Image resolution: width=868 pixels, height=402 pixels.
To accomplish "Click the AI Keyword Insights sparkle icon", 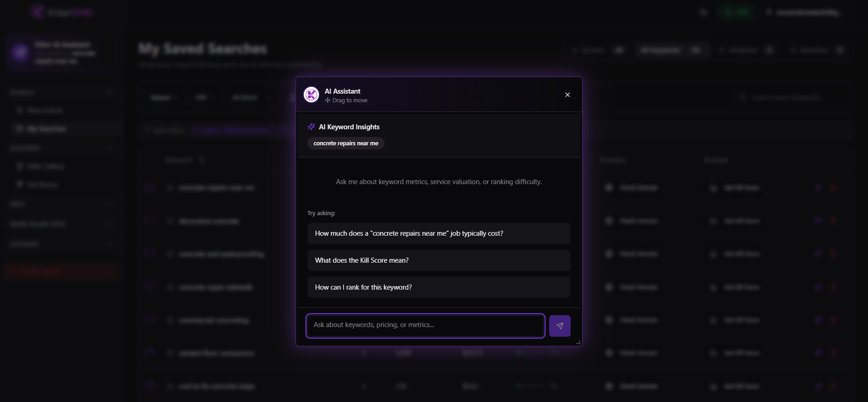I will [312, 127].
